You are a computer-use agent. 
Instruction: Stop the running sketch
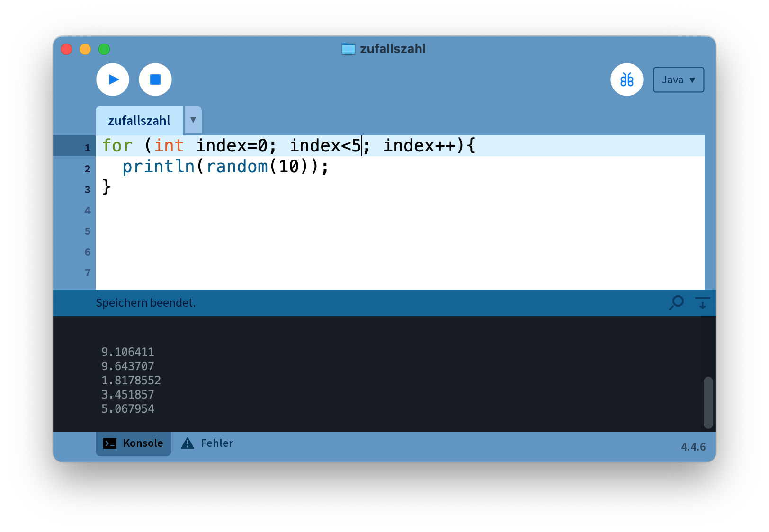point(155,80)
